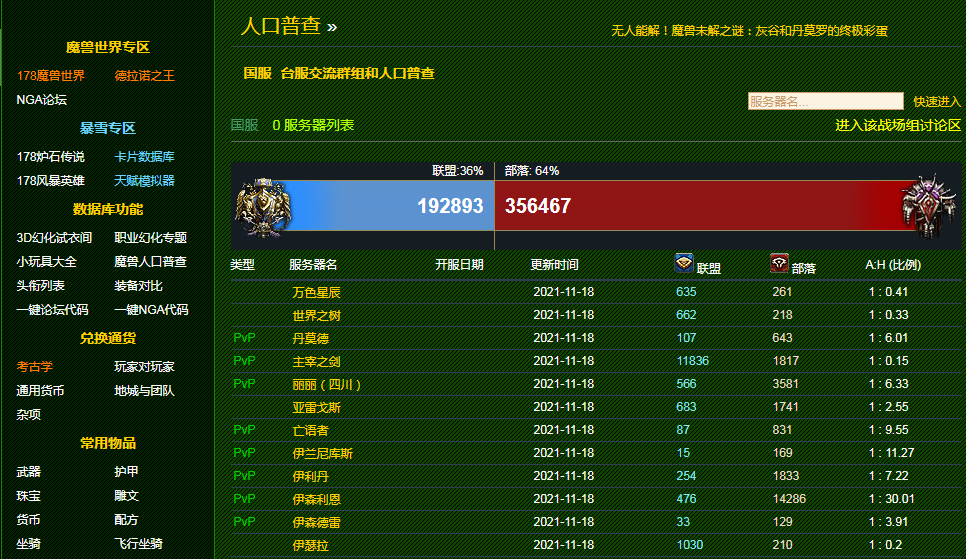Open server 万色星辰

click(x=317, y=292)
